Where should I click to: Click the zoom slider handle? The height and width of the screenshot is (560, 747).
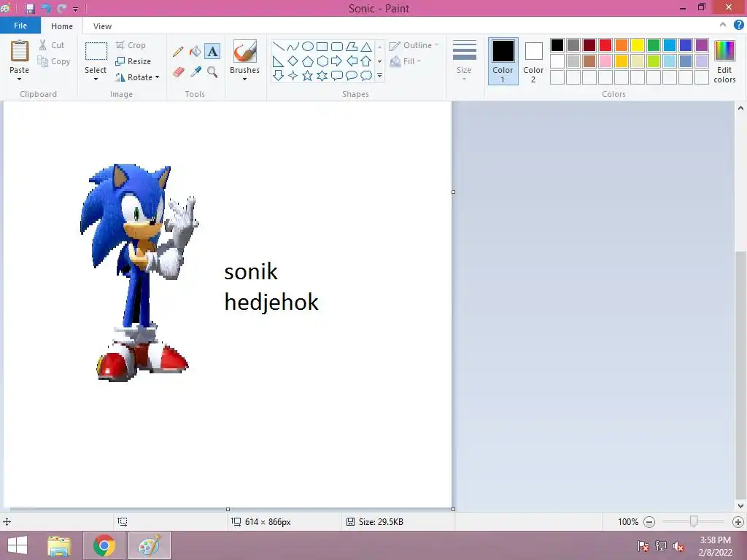[694, 522]
